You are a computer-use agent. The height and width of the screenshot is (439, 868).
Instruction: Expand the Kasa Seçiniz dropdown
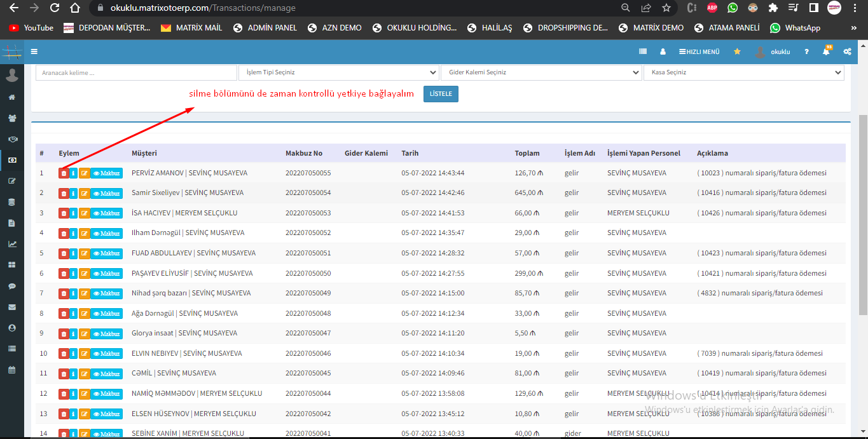pos(743,72)
